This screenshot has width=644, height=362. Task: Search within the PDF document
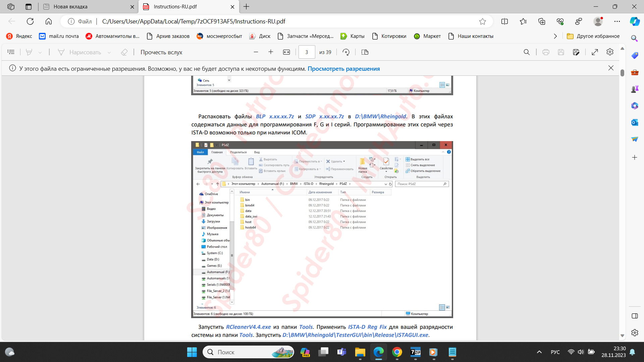(x=527, y=52)
